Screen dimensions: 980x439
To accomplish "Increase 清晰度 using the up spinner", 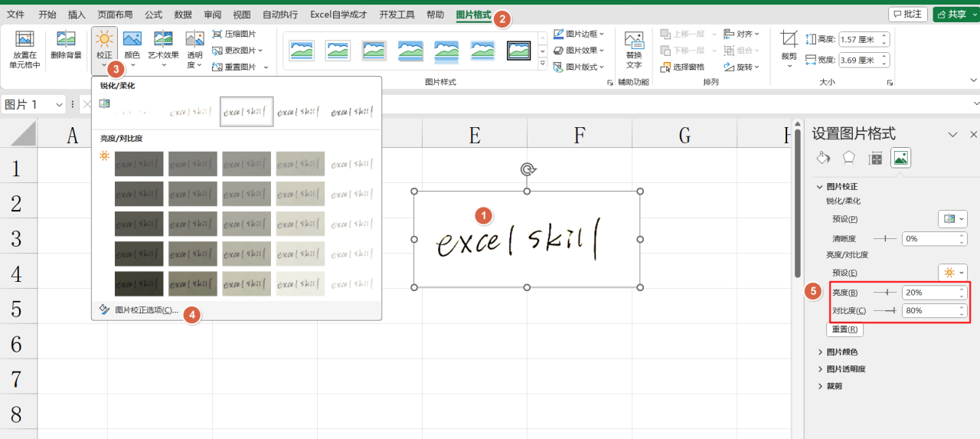I will click(962, 236).
